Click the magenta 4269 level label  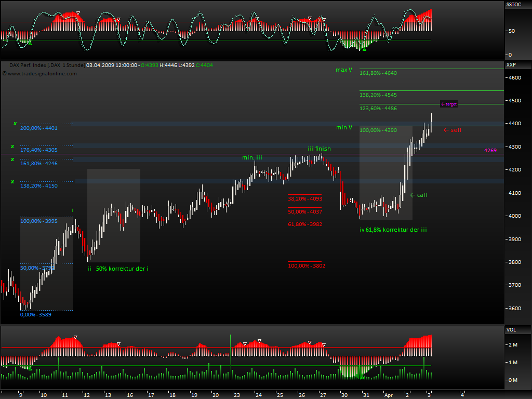point(490,150)
